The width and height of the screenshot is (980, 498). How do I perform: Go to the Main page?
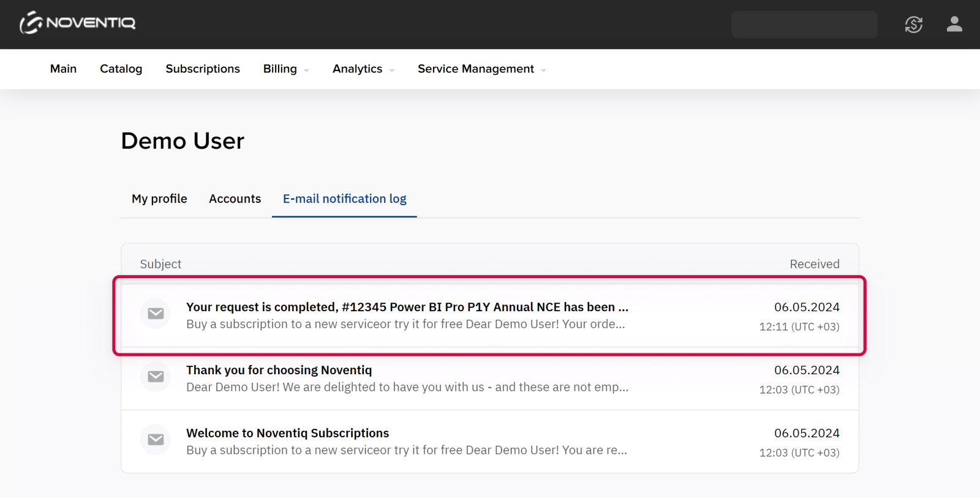[63, 69]
